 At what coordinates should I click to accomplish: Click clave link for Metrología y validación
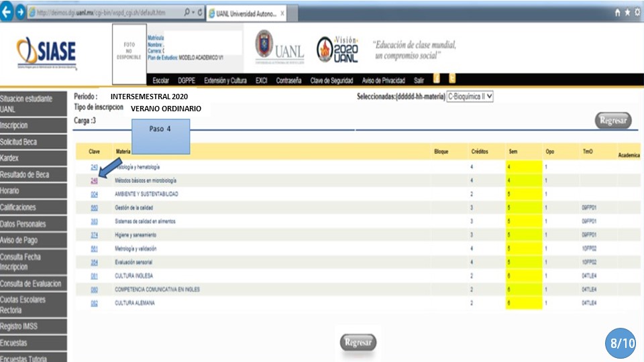tap(94, 249)
